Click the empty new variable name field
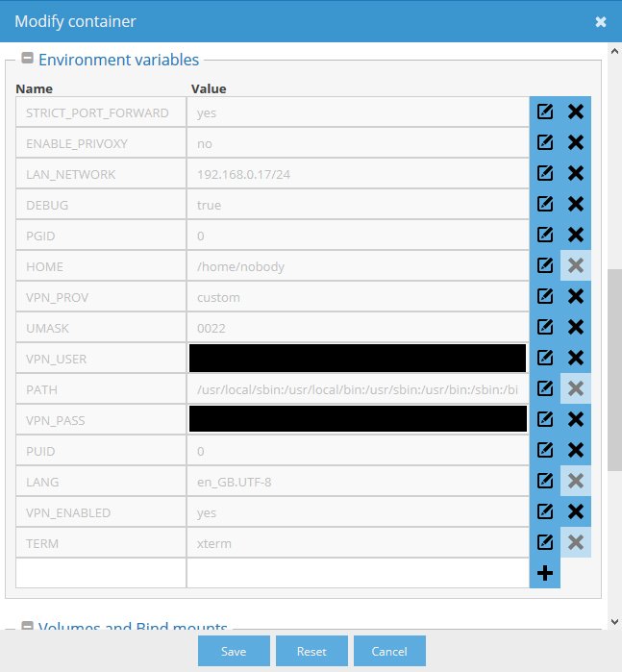 [101, 573]
